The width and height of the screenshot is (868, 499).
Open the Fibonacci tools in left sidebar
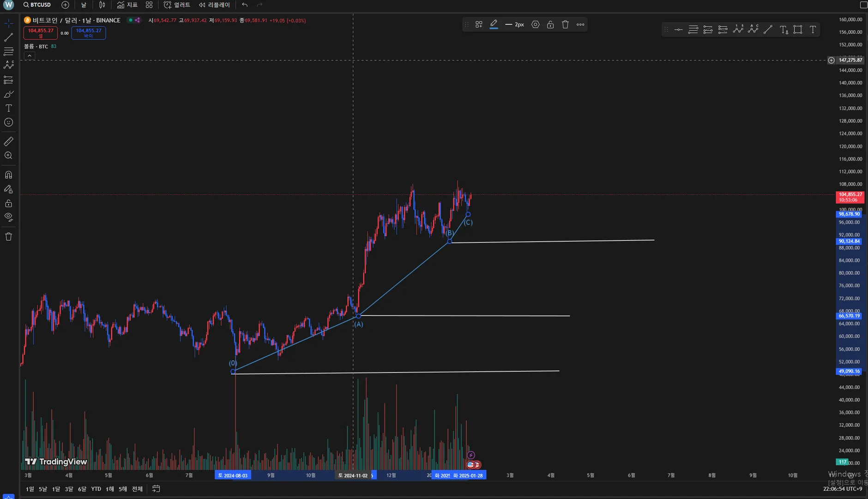pyautogui.click(x=8, y=51)
